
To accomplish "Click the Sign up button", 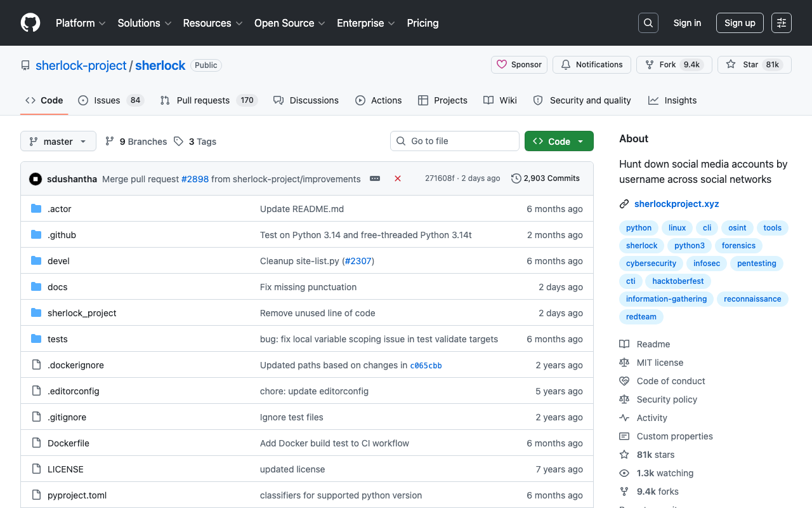I will (740, 23).
